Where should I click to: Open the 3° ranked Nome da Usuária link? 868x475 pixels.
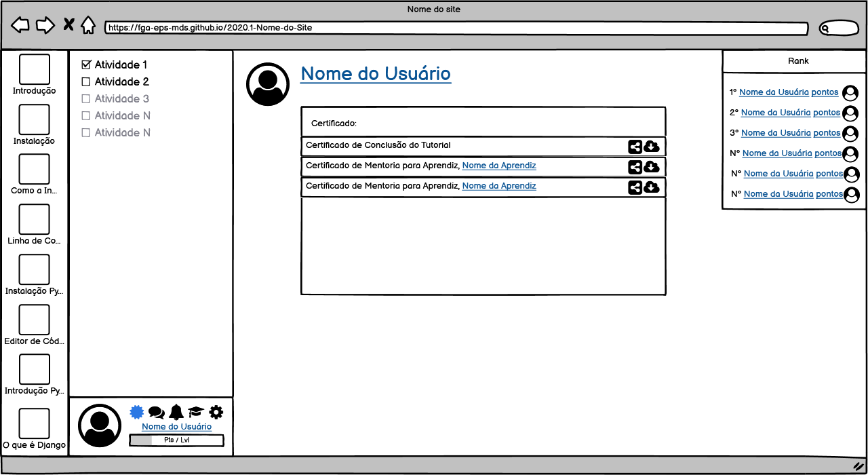(776, 133)
